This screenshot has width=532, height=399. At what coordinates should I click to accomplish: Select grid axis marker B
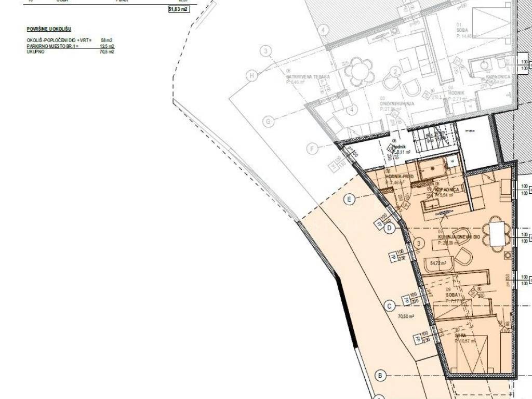click(x=381, y=375)
